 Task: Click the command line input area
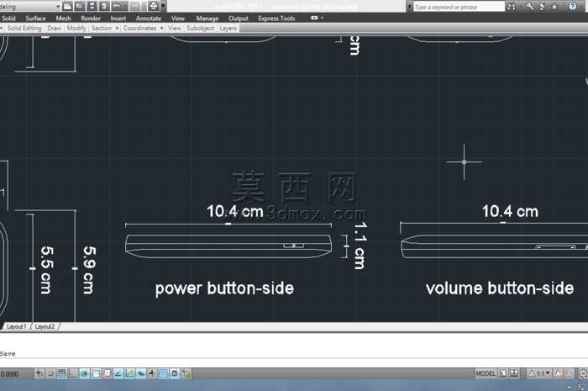pyautogui.click(x=294, y=362)
